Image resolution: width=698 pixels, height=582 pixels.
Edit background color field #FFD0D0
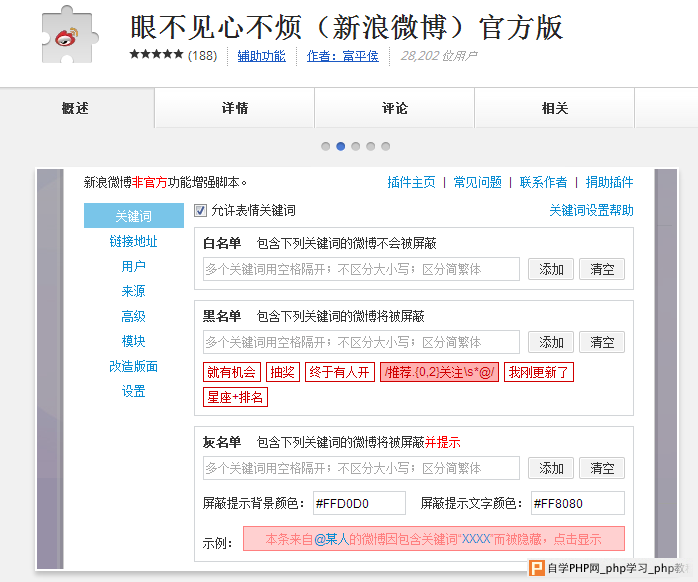pyautogui.click(x=359, y=503)
